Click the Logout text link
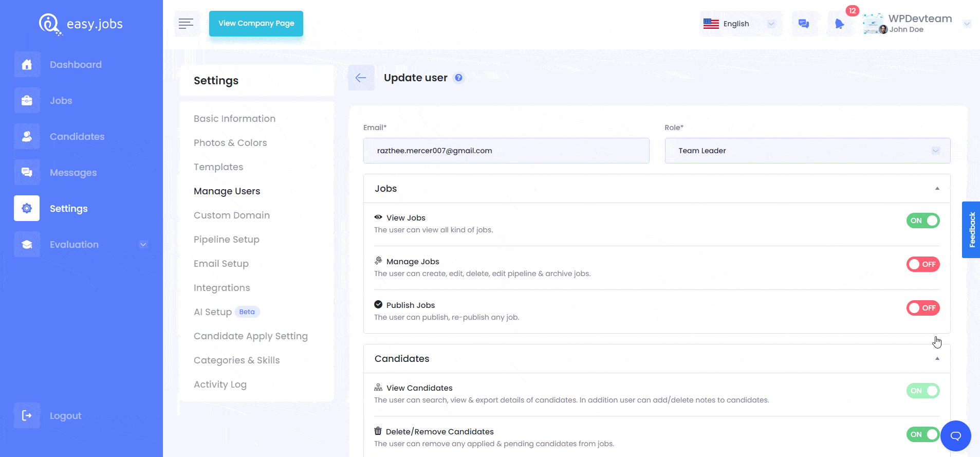The width and height of the screenshot is (980, 457). [65, 416]
